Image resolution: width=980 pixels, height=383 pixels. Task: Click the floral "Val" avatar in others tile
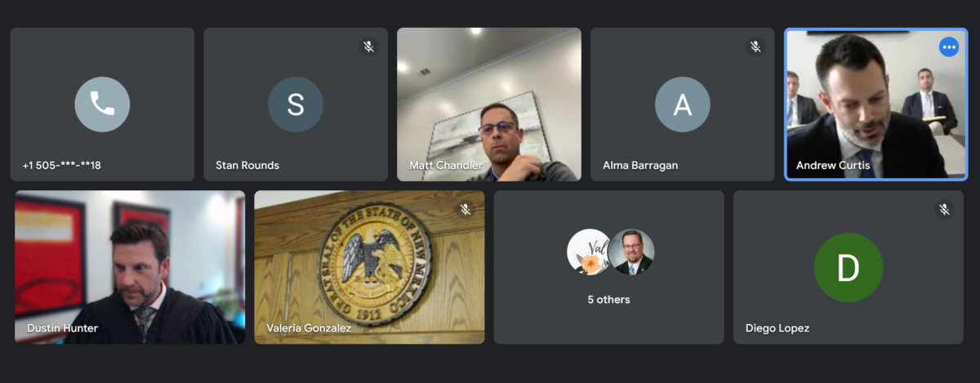(x=588, y=252)
